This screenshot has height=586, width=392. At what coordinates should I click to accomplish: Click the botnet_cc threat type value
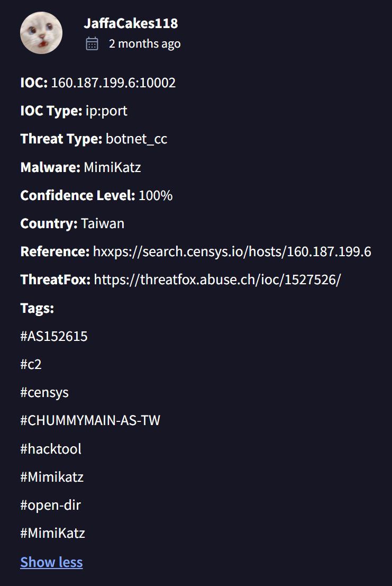pyautogui.click(x=136, y=139)
